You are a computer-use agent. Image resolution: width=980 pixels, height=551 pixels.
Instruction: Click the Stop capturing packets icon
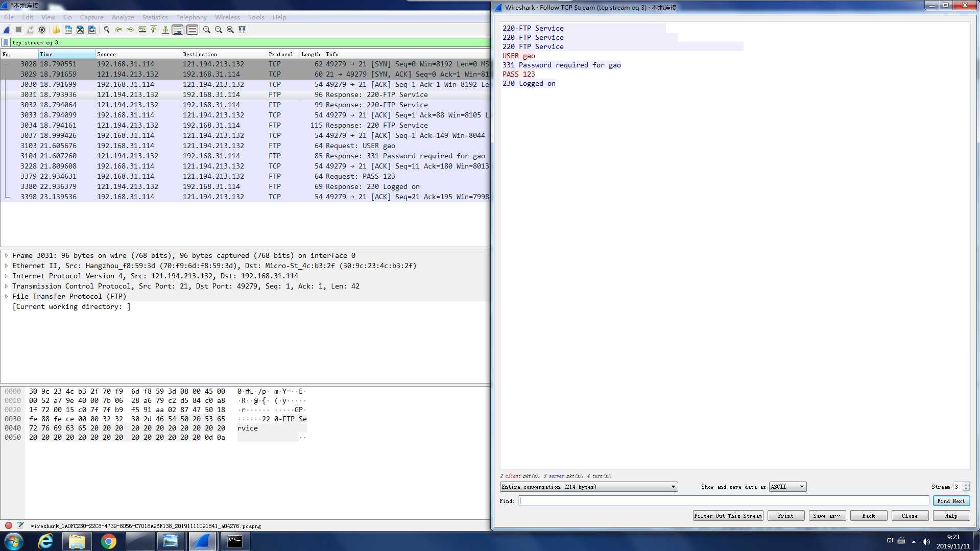pos(18,30)
